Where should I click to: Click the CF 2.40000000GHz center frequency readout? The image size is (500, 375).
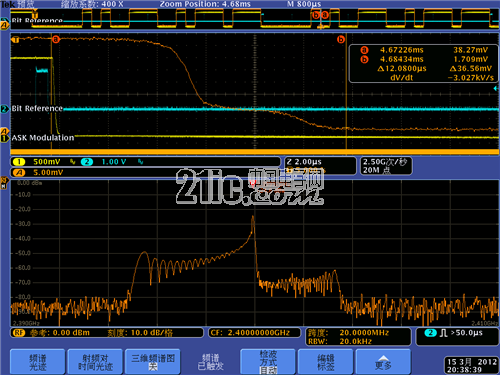[x=255, y=333]
